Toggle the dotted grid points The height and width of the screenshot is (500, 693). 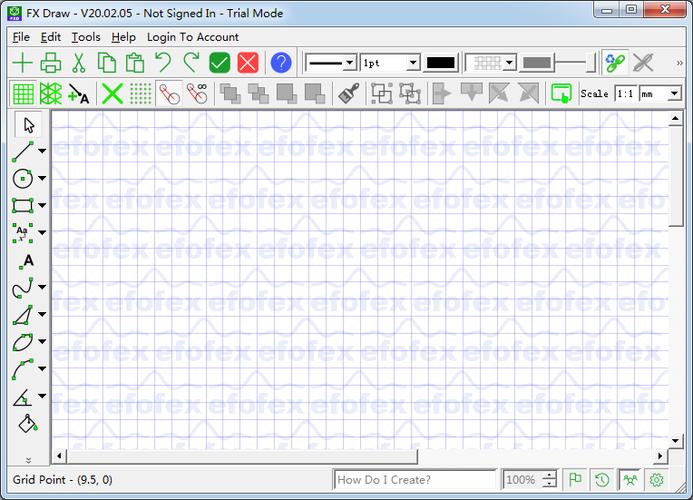click(141, 94)
